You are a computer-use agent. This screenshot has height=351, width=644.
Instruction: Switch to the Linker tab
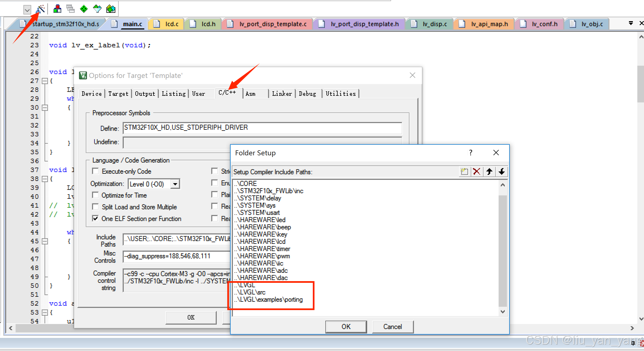point(282,94)
